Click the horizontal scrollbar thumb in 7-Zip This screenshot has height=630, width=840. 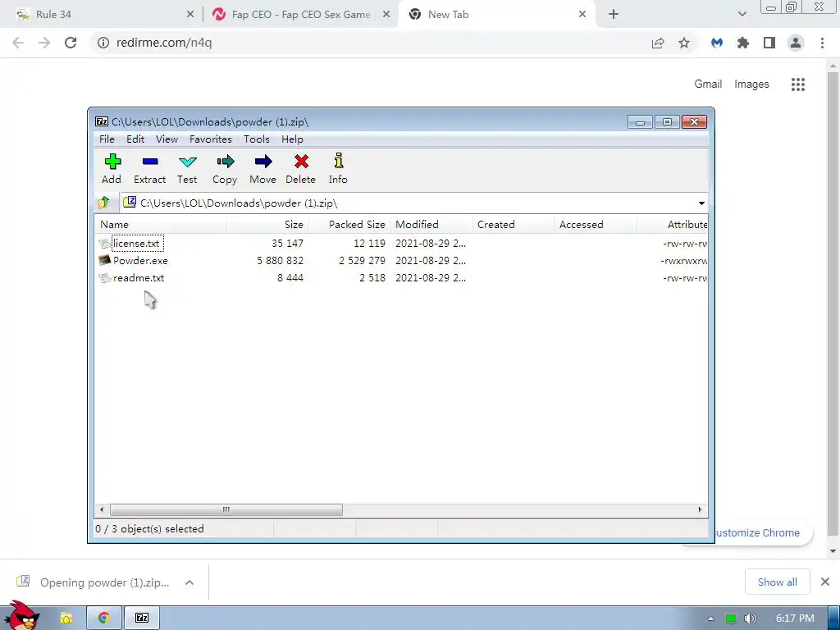[226, 509]
